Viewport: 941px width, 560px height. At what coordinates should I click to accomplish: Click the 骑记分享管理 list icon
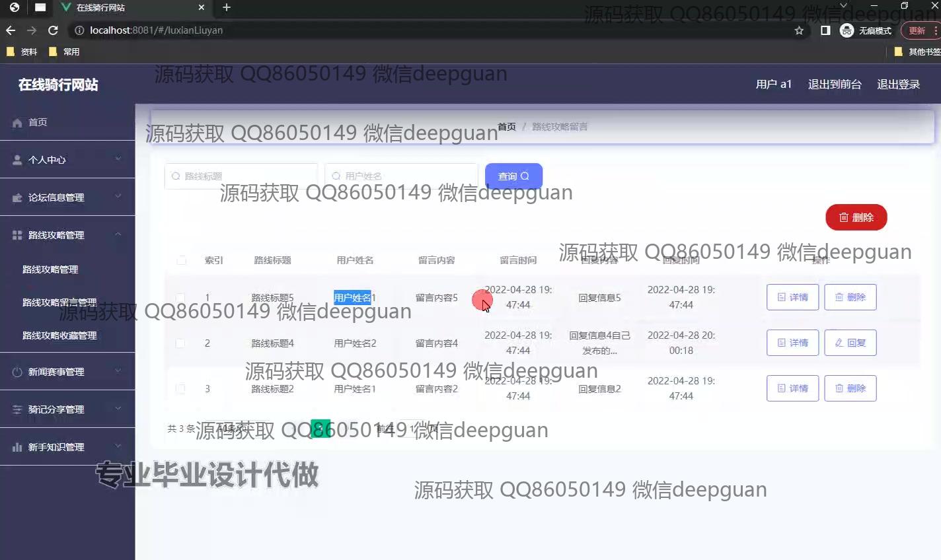17,409
